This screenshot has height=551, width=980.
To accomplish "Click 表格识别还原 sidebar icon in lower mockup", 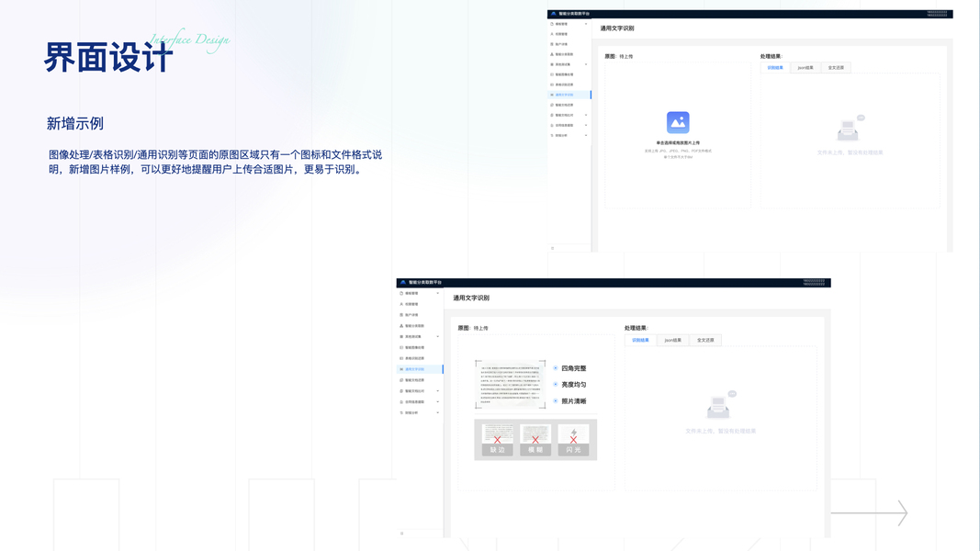I will tap(401, 358).
